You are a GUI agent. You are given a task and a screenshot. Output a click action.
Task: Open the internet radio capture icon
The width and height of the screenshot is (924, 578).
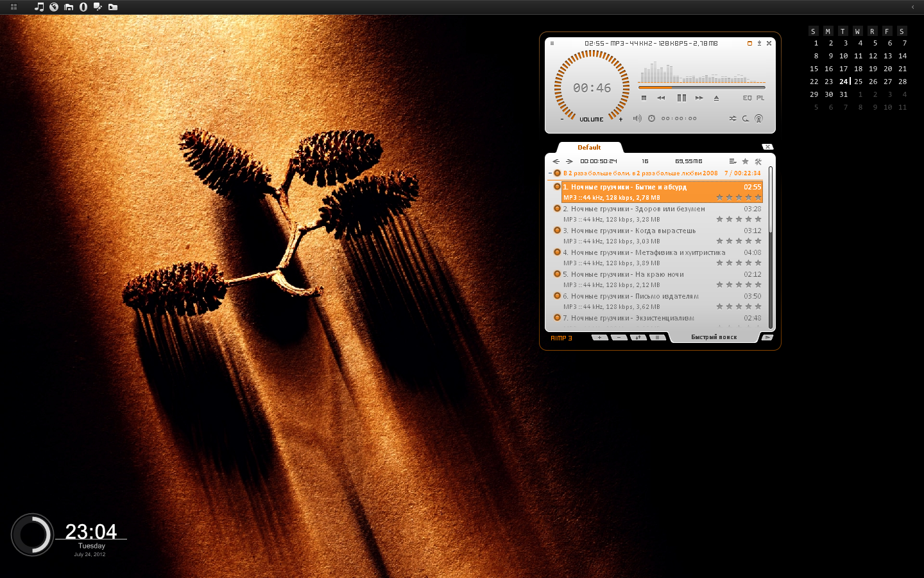(759, 118)
